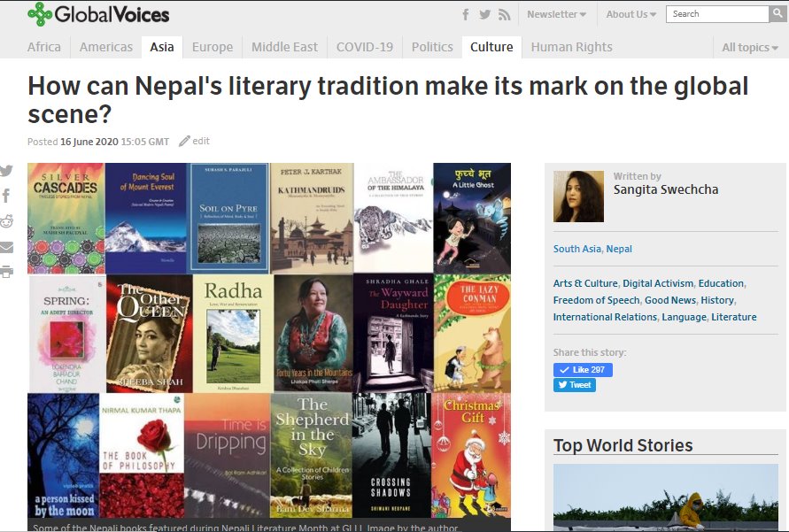Print the article using the printer icon
The image size is (789, 532).
6,272
